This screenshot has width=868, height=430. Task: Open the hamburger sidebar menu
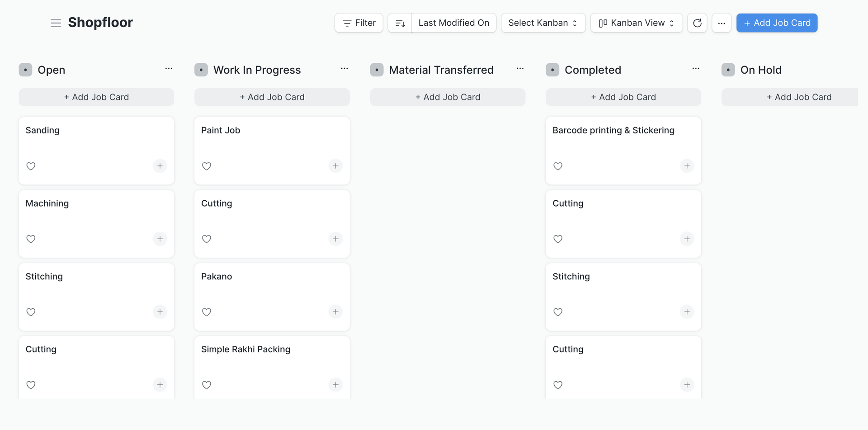pos(56,23)
